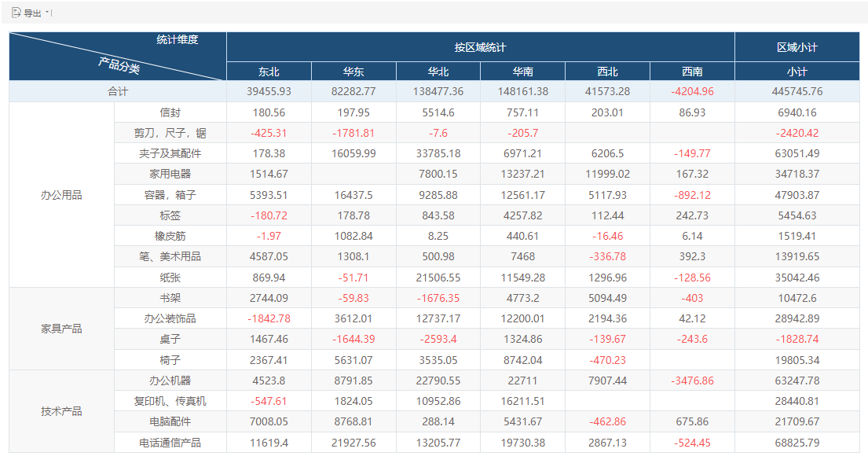Click the 导出 export button
Image resolution: width=868 pixels, height=456 pixels.
click(x=31, y=13)
